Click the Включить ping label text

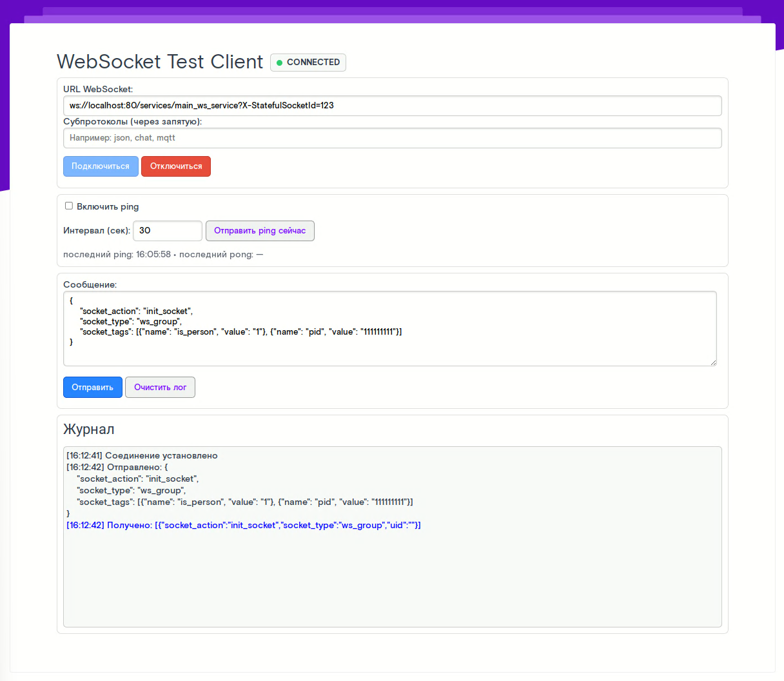[x=108, y=207]
